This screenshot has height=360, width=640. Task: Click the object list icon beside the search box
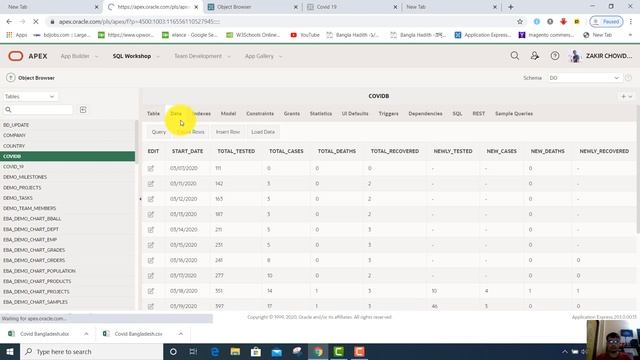(x=83, y=109)
